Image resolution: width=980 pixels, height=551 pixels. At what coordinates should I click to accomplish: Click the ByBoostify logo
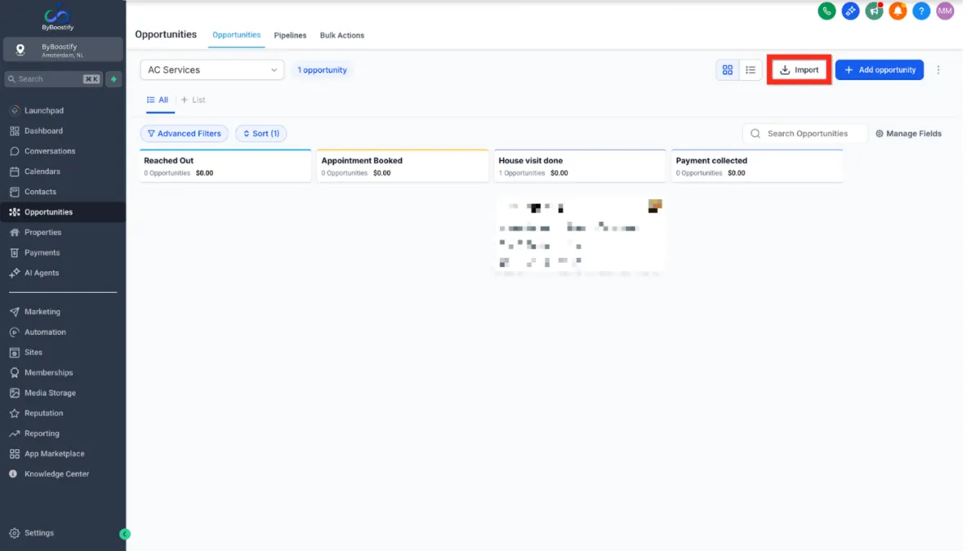tap(58, 17)
